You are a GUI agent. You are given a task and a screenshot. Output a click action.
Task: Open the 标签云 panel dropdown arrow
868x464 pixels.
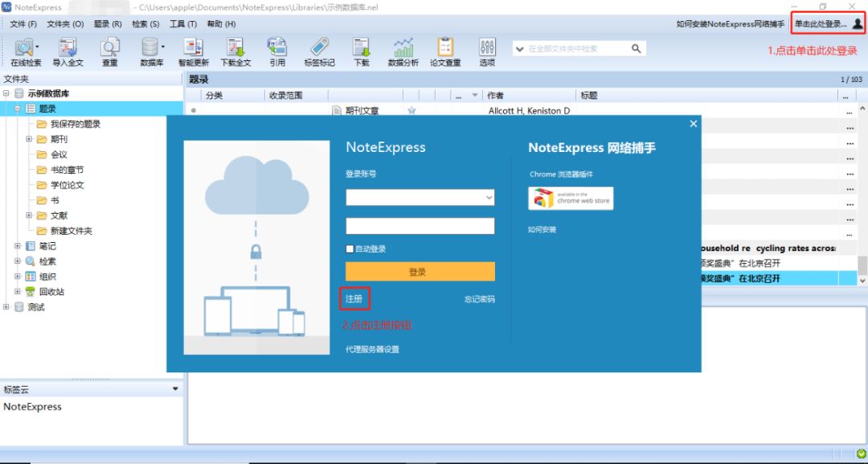coord(175,388)
